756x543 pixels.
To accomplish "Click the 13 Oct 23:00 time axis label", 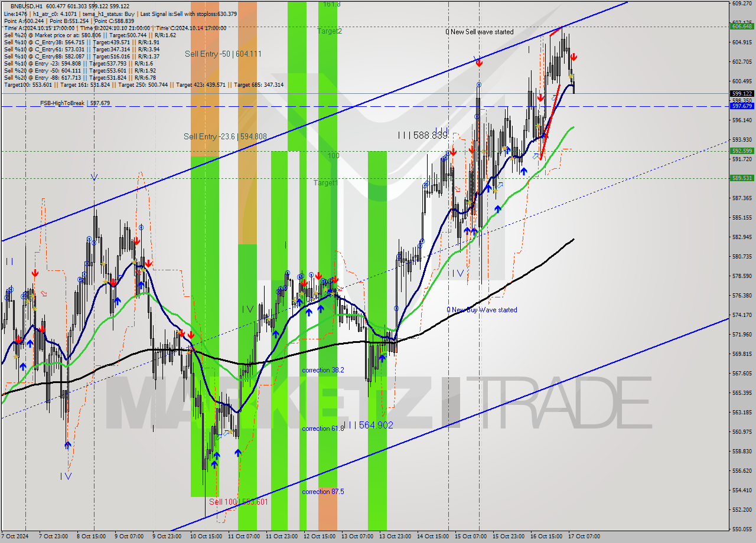I will [x=394, y=537].
